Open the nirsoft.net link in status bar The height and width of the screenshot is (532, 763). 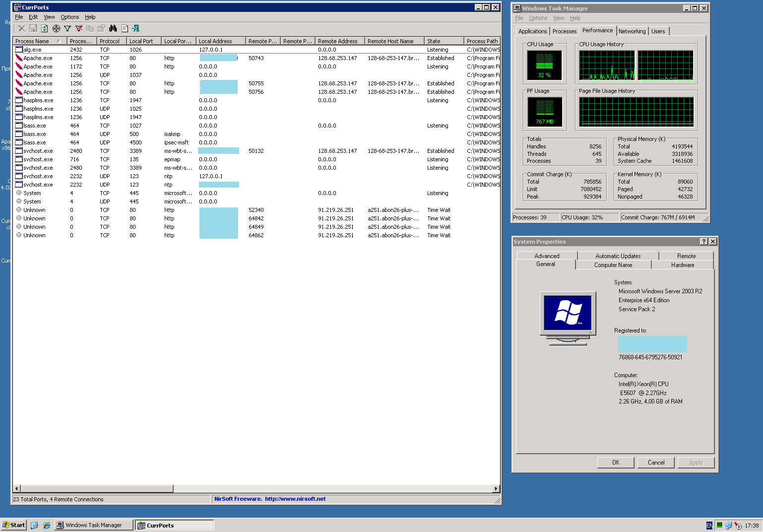[x=295, y=499]
